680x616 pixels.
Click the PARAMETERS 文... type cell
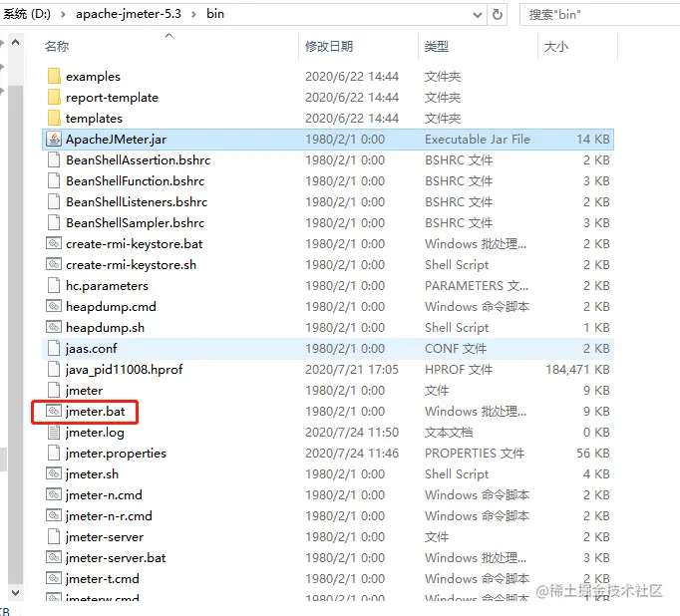point(477,286)
